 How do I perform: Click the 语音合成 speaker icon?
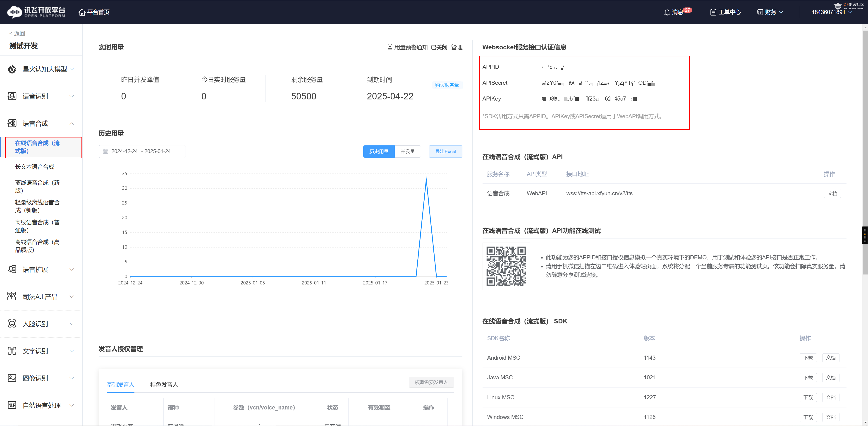click(12, 123)
